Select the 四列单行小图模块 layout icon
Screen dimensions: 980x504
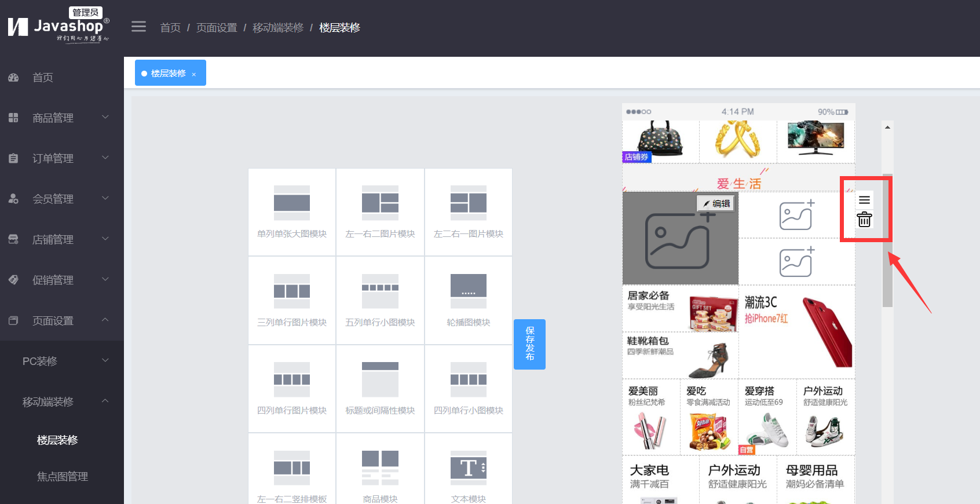(469, 379)
